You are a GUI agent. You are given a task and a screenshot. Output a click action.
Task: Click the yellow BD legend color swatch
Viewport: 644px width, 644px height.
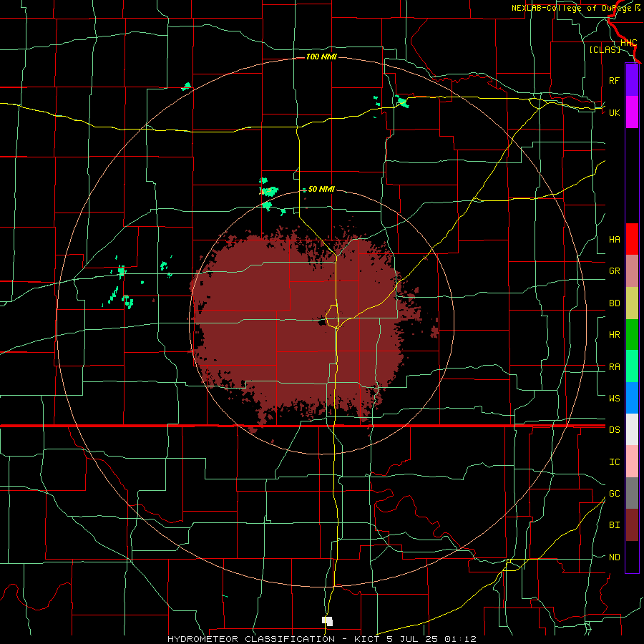click(x=632, y=303)
